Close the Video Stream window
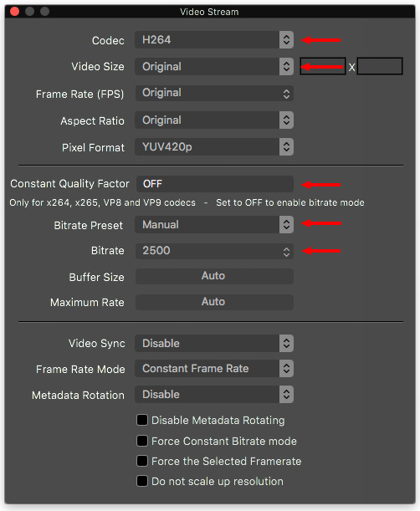Screen dimensions: 420x511 15,12
